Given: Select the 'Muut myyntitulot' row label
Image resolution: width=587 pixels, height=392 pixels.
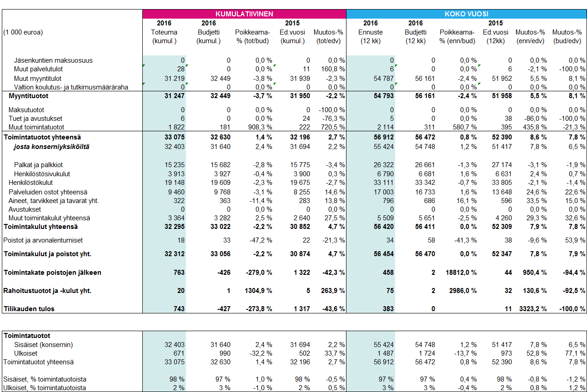Looking at the screenshot, I should pyautogui.click(x=38, y=78).
